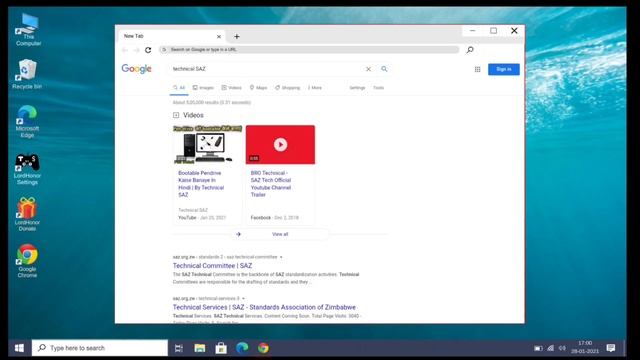Viewport: 640px width, 360px height.
Task: Open the Recycle Bin desktop icon
Action: (x=27, y=74)
